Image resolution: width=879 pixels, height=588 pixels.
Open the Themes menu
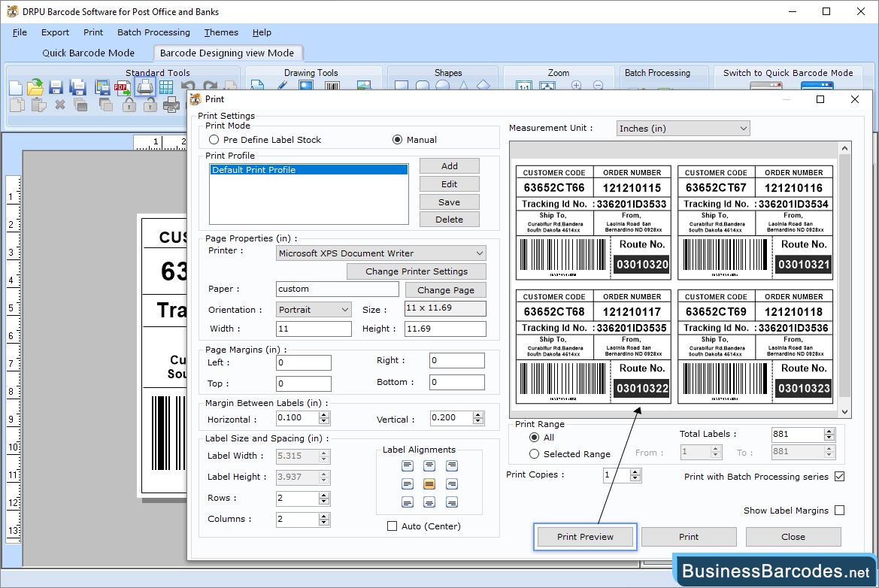point(221,32)
